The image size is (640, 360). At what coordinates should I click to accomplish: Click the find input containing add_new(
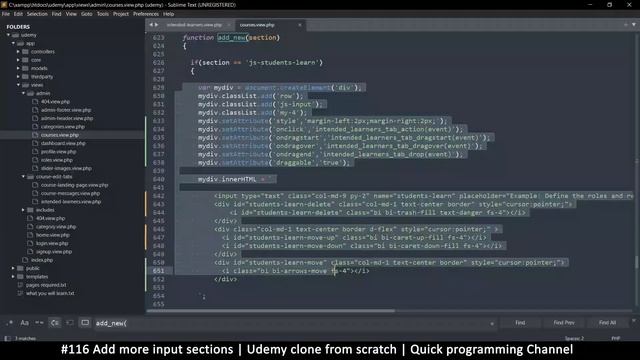click(x=292, y=323)
